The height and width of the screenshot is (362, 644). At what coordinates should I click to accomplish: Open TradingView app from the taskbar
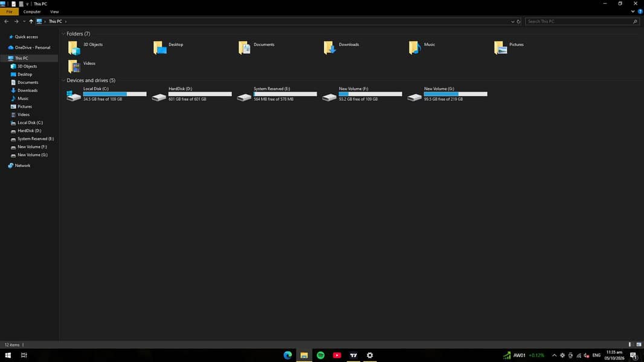[353, 355]
